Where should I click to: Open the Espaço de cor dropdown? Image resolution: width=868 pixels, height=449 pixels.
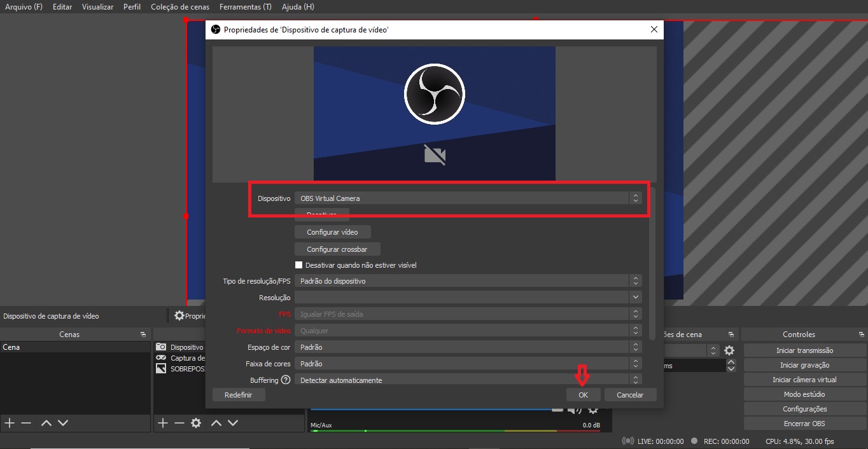tap(467, 347)
